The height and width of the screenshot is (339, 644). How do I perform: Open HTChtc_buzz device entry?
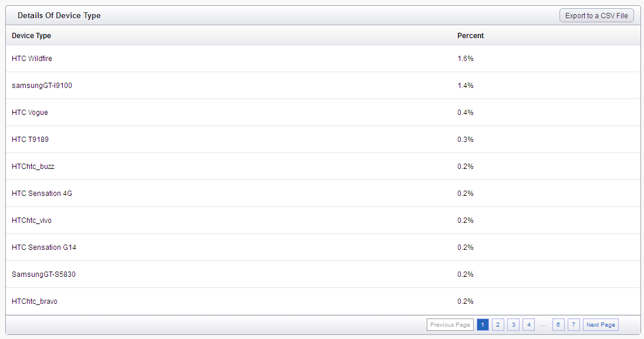(x=323, y=167)
